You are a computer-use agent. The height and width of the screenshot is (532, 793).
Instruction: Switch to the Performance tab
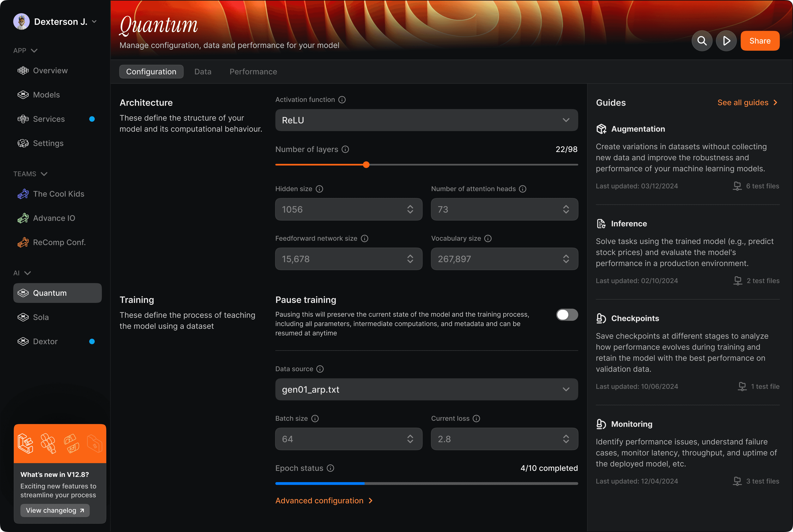point(253,72)
